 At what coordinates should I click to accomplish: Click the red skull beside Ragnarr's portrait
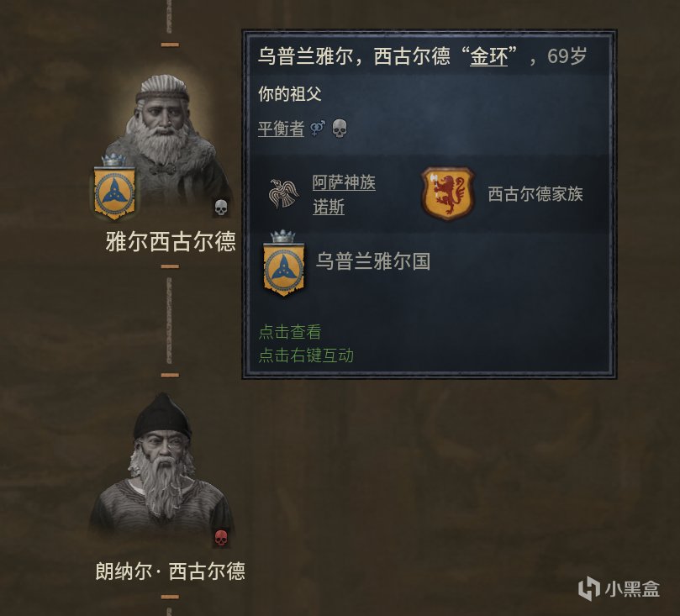pos(221,539)
